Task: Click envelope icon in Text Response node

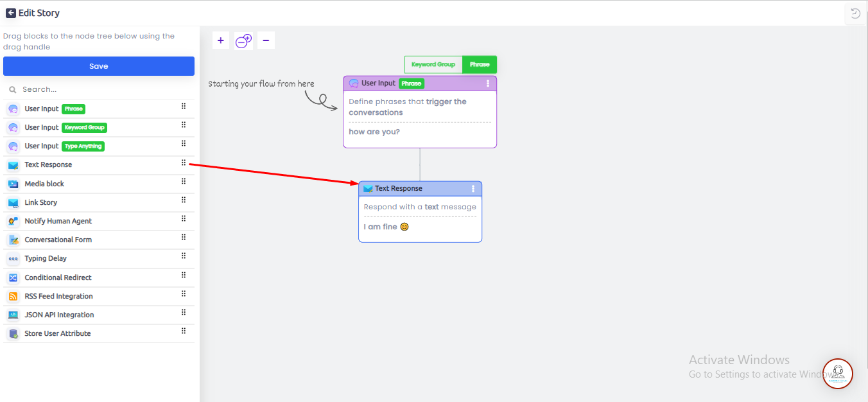Action: (368, 189)
